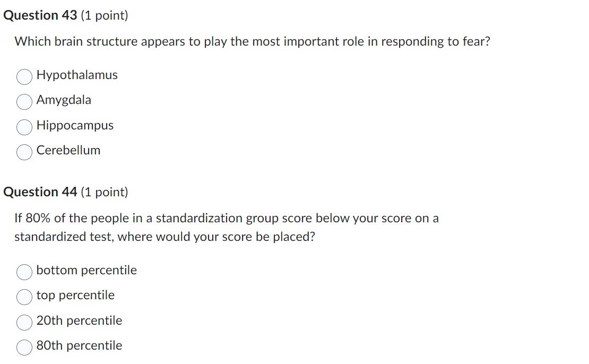Select the 20th percentile radio button
This screenshot has height=364, width=589.
pyautogui.click(x=23, y=322)
